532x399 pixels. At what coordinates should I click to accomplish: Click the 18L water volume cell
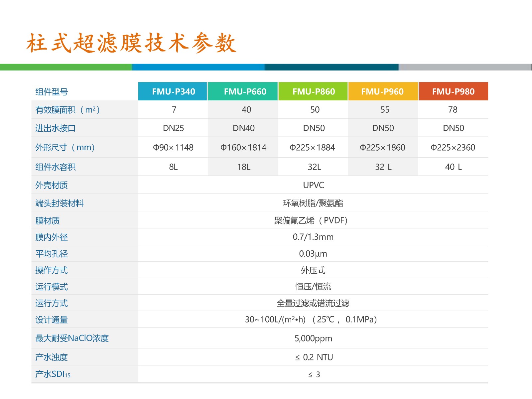coord(244,167)
